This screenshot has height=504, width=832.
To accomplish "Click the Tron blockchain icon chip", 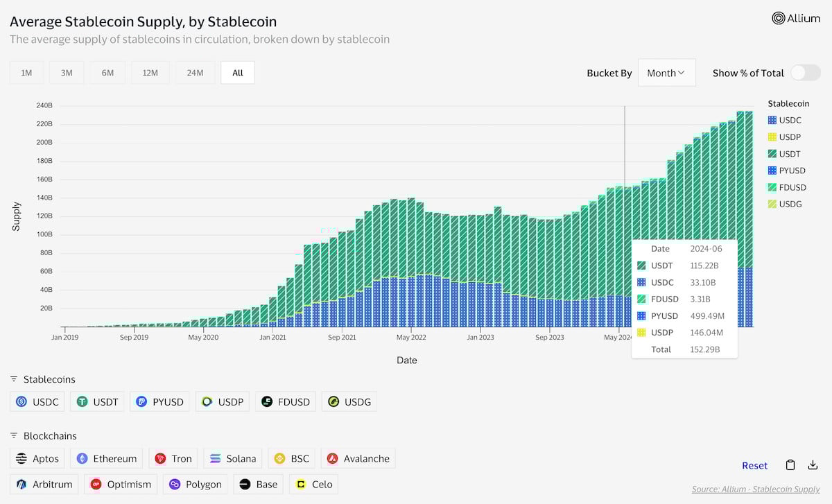I will coord(173,458).
